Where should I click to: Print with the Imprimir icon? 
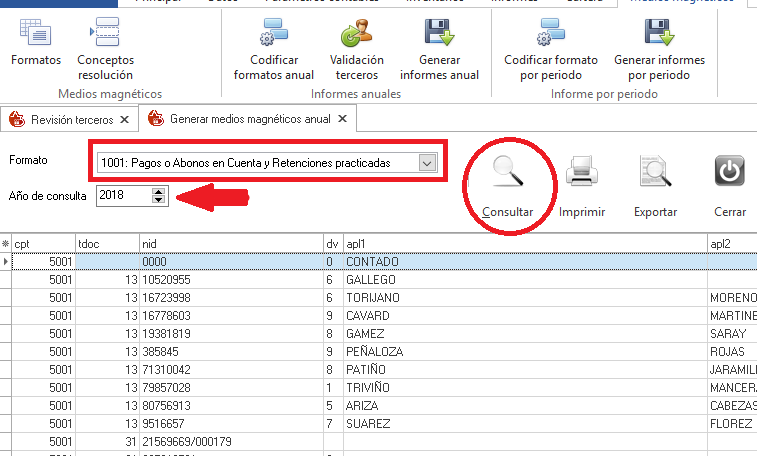coord(581,185)
